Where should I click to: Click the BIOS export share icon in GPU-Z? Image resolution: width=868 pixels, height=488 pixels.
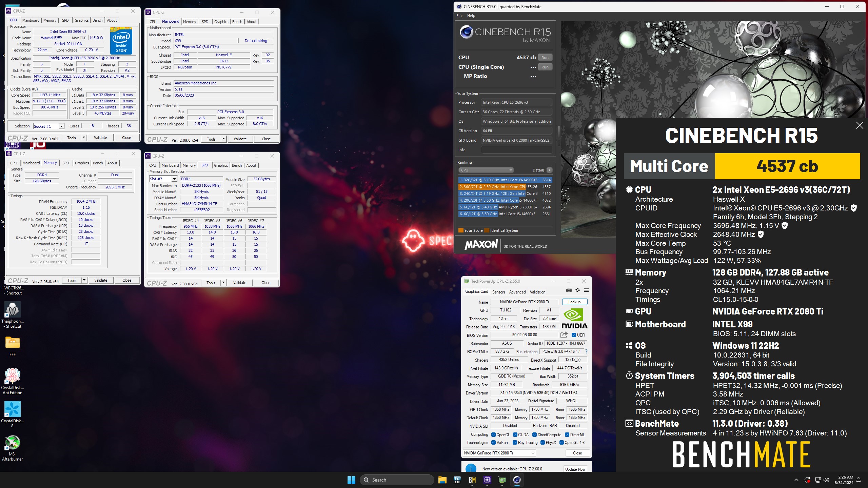pos(564,335)
